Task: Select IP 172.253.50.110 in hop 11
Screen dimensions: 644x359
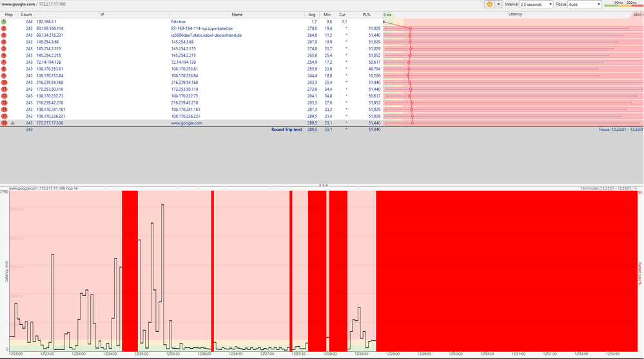Action: click(50, 89)
